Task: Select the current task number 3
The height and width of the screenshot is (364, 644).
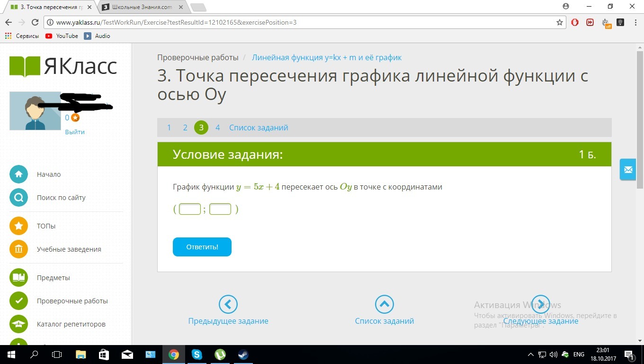Action: 201,127
